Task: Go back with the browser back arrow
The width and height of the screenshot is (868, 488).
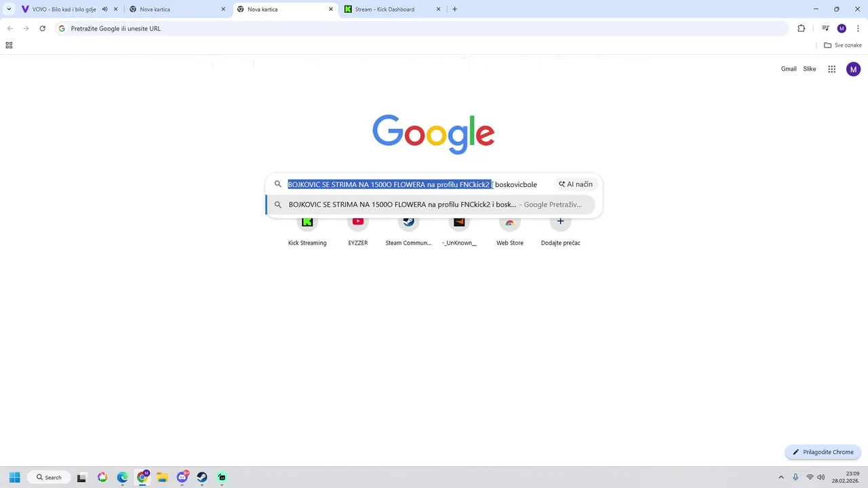Action: [9, 28]
